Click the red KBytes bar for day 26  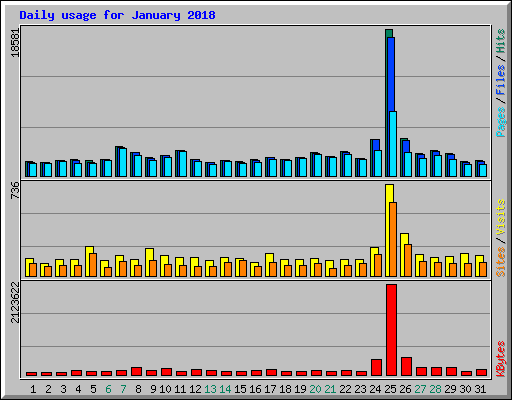tap(406, 366)
